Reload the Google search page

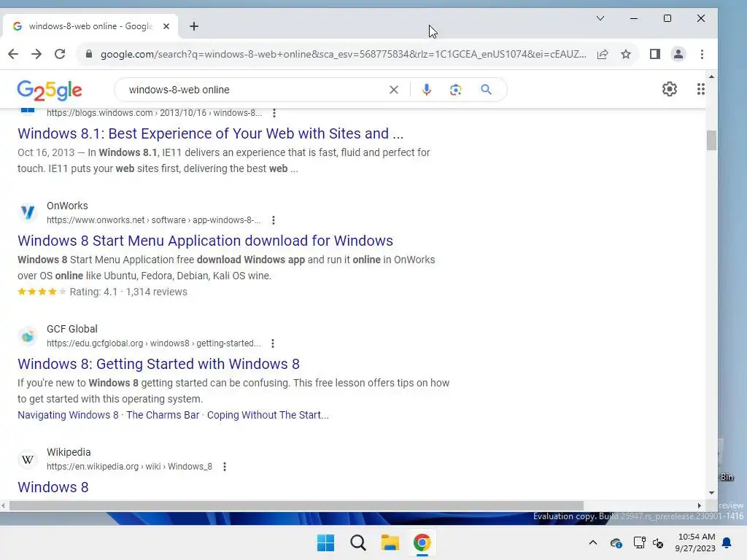coord(60,54)
